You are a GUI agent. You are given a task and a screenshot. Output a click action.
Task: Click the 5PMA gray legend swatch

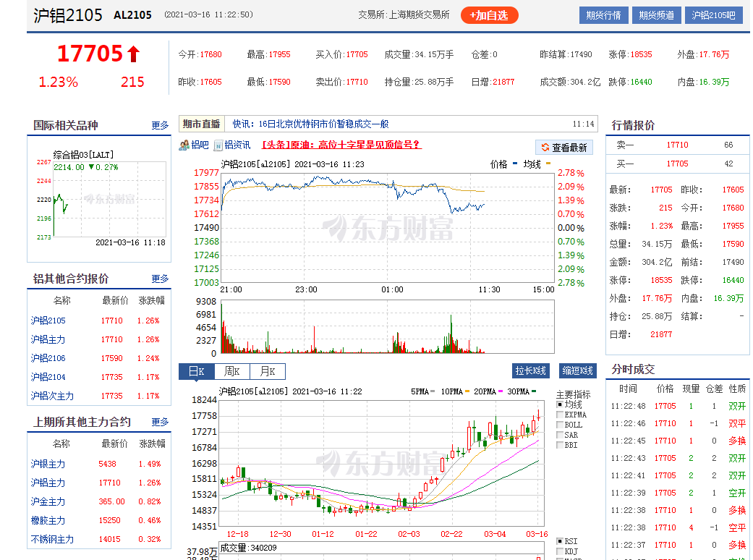tap(433, 391)
